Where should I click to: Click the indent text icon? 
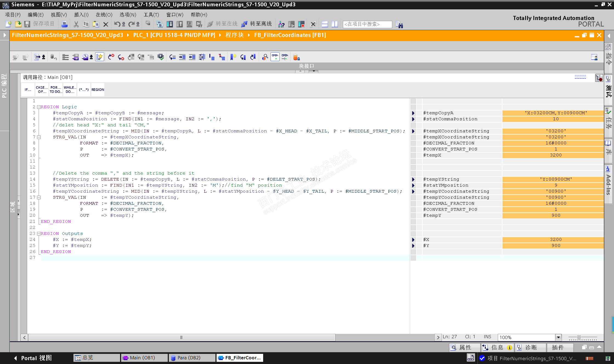click(182, 57)
